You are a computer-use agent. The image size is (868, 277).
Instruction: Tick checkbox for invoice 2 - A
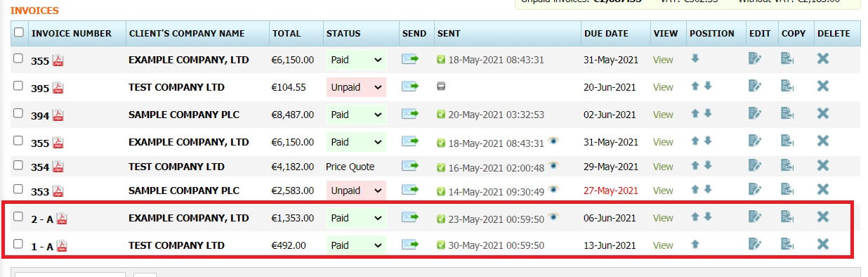tap(19, 217)
